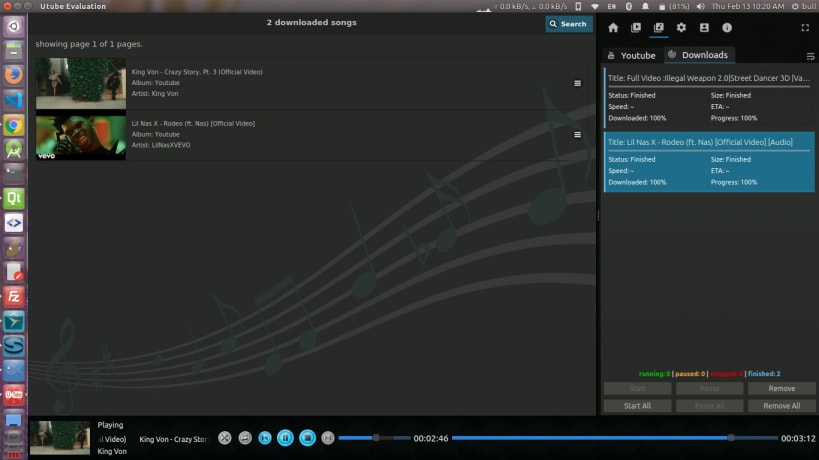Viewport: 819px width, 460px height.
Task: Open the notification bell indicator
Action: tap(646, 6)
